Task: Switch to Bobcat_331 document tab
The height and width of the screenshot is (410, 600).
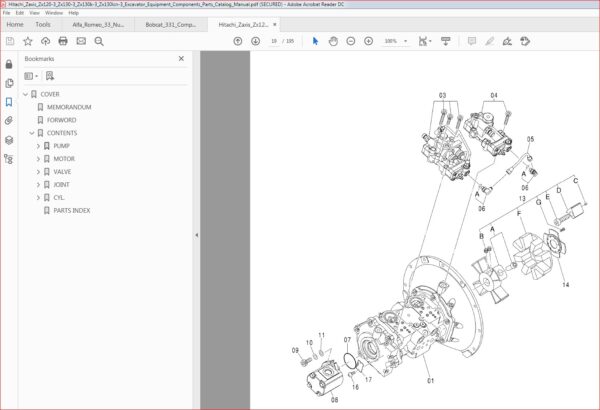Action: tap(171, 25)
